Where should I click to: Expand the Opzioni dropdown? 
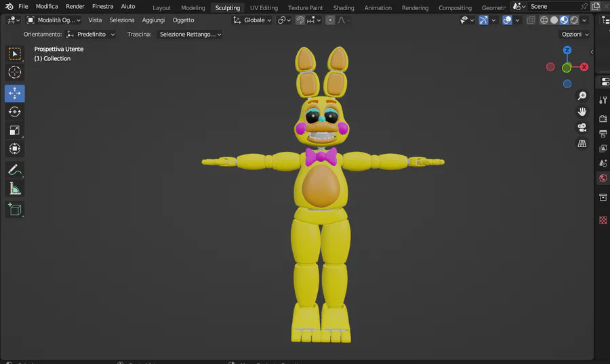click(575, 34)
